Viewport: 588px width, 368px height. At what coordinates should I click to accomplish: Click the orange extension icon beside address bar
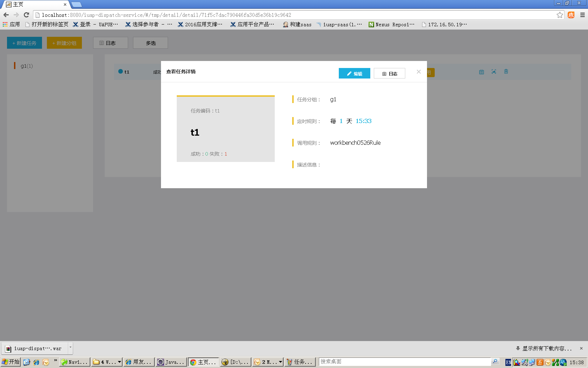[571, 15]
